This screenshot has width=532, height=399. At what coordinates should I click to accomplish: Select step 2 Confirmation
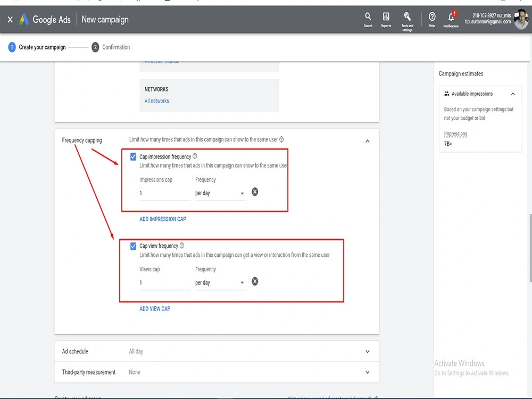(x=111, y=47)
